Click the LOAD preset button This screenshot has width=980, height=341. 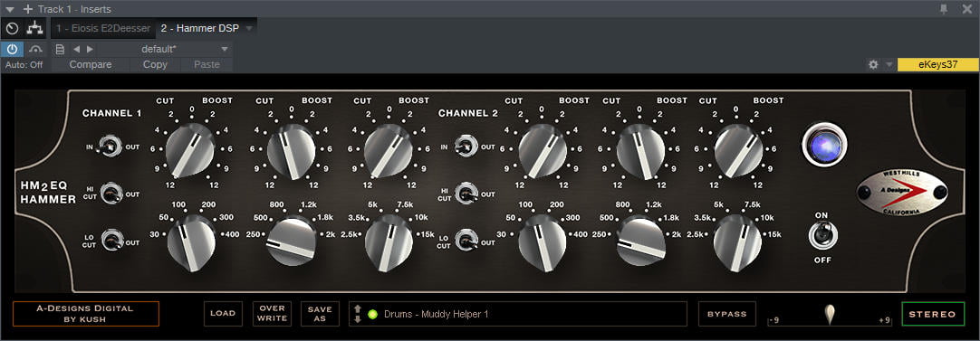click(223, 314)
